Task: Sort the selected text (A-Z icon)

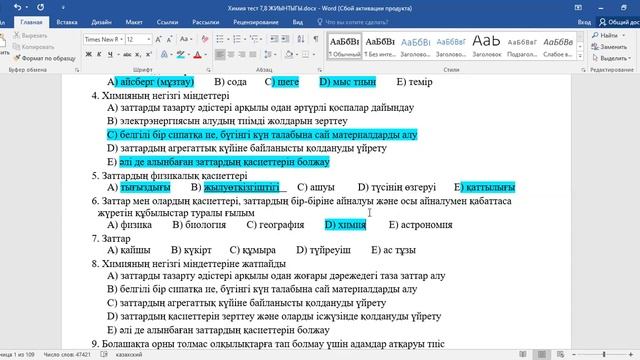Action: tap(301, 39)
